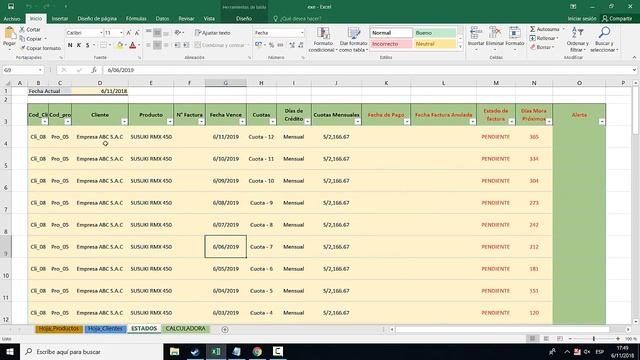This screenshot has height=360, width=640.
Task: Toggle middle vertical alignment
Action: pyautogui.click(x=157, y=33)
